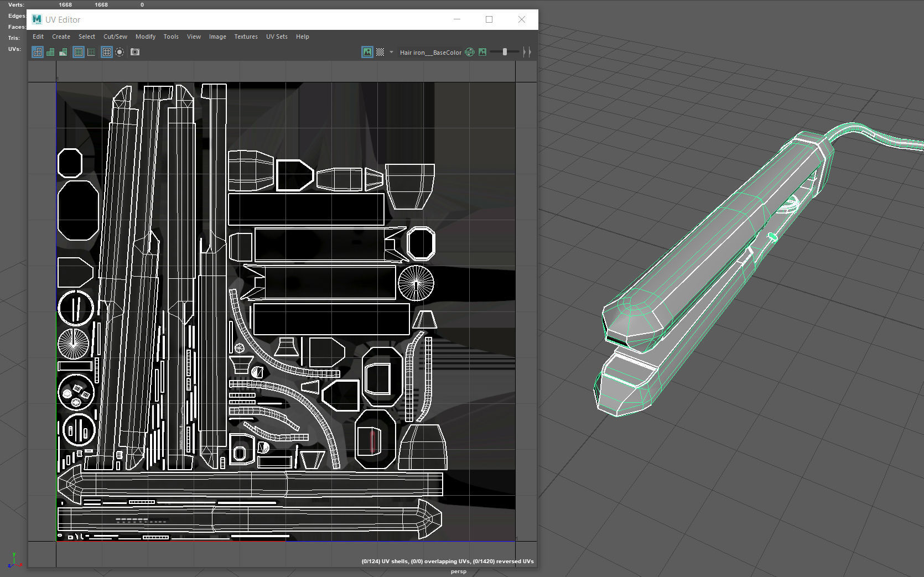The height and width of the screenshot is (577, 924).
Task: Toggle the UV grid display icon
Action: [107, 52]
